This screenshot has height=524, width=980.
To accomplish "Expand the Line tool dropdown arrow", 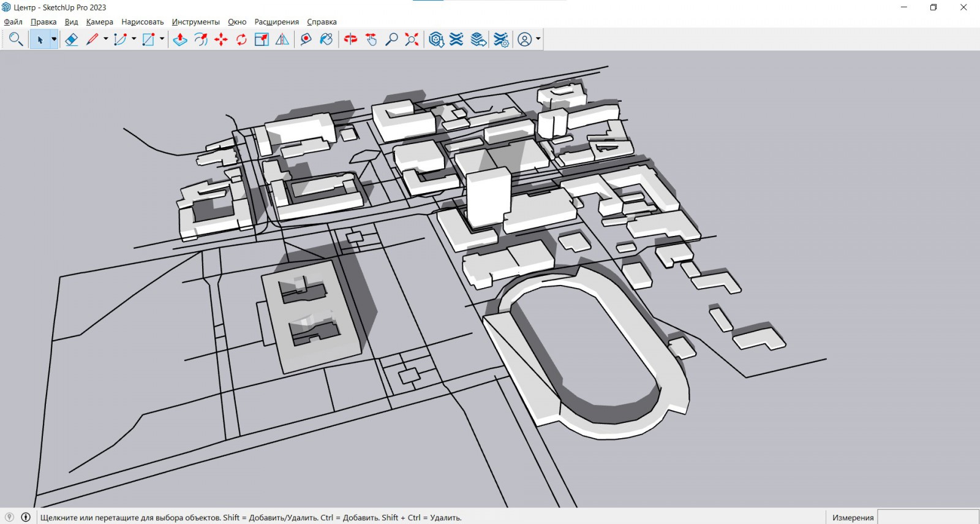I will [x=105, y=39].
